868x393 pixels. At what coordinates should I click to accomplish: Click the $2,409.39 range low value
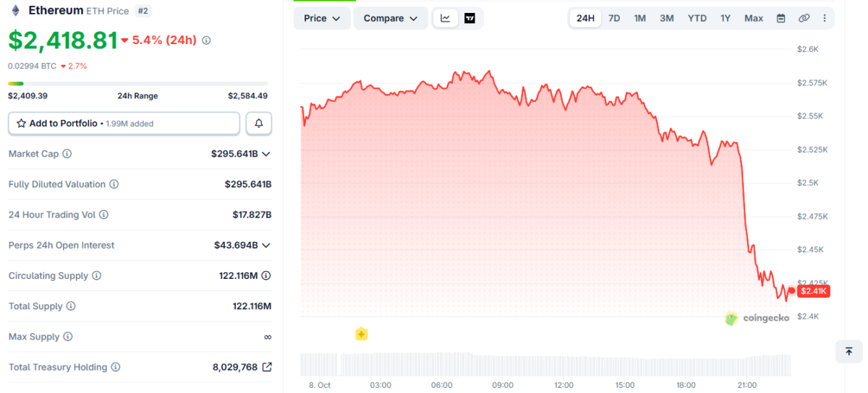coord(27,95)
